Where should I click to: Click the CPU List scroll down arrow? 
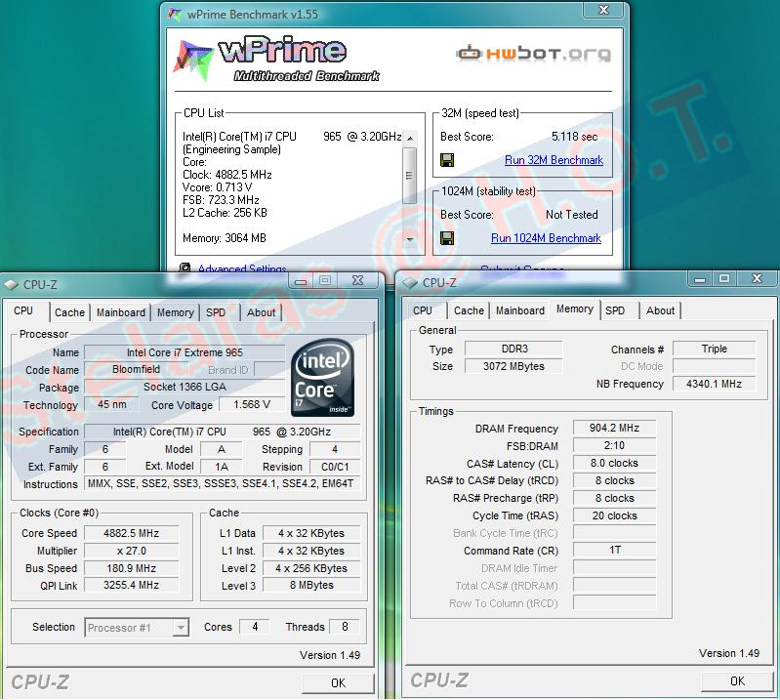[410, 239]
